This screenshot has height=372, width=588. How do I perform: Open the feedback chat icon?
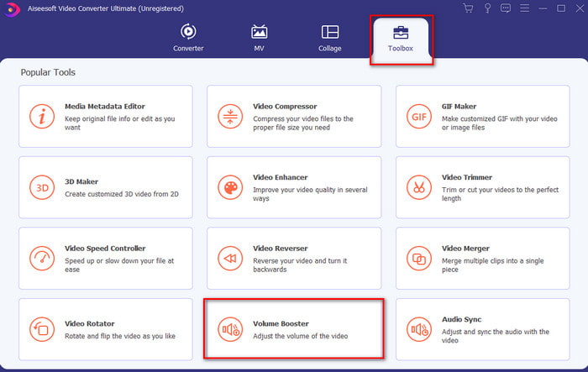click(506, 8)
